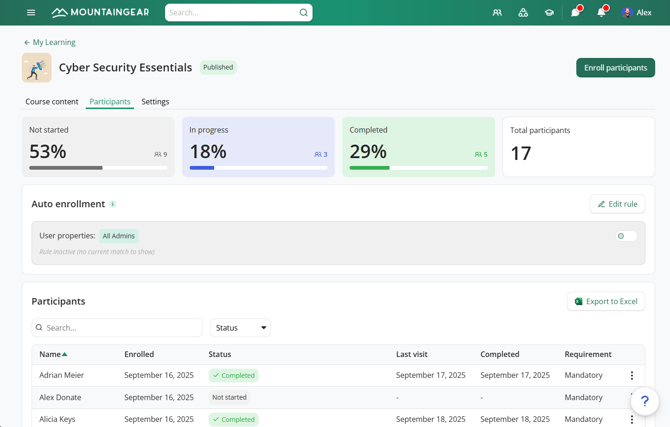Click the Auto enrollment info icon
670x427 pixels.
(113, 204)
